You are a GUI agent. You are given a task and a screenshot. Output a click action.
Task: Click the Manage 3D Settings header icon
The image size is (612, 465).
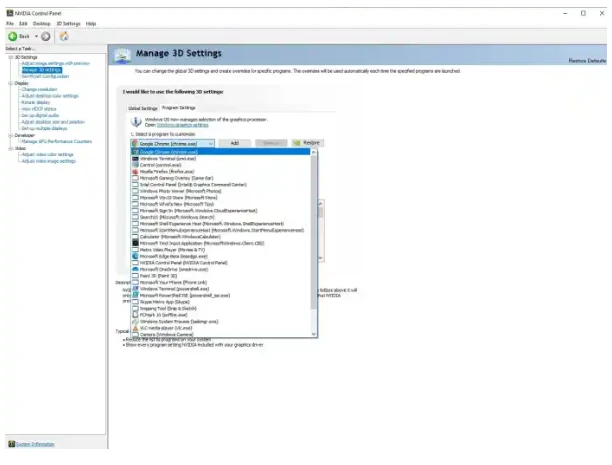[122, 55]
